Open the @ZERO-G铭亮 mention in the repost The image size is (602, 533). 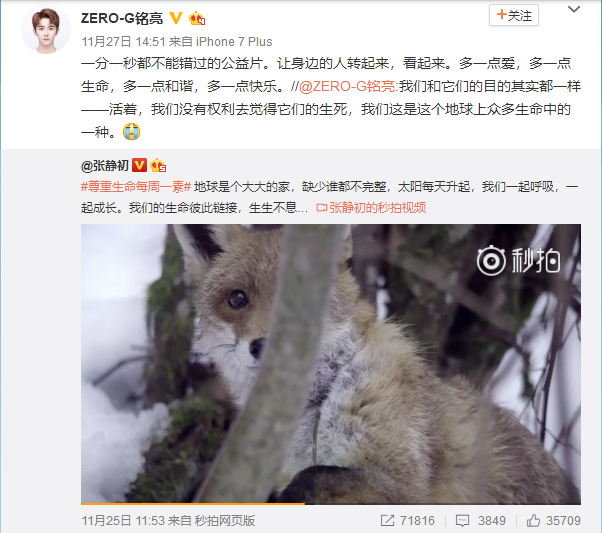[x=347, y=86]
